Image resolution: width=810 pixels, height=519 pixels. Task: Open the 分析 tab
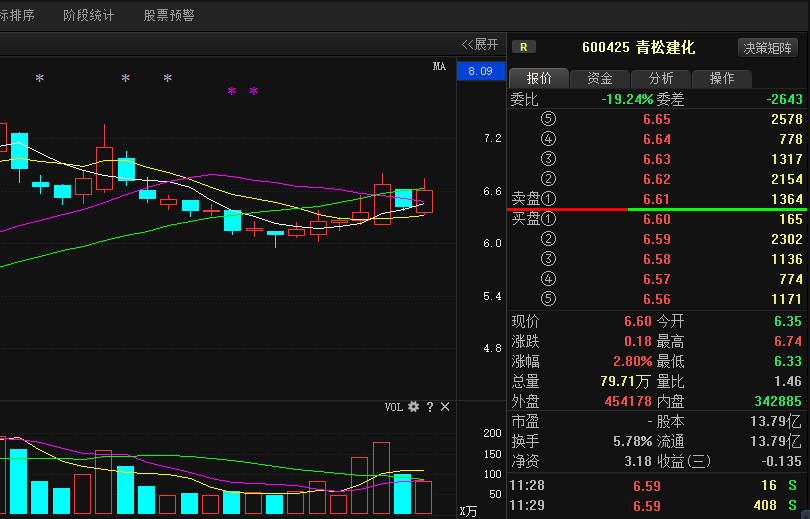pos(661,78)
